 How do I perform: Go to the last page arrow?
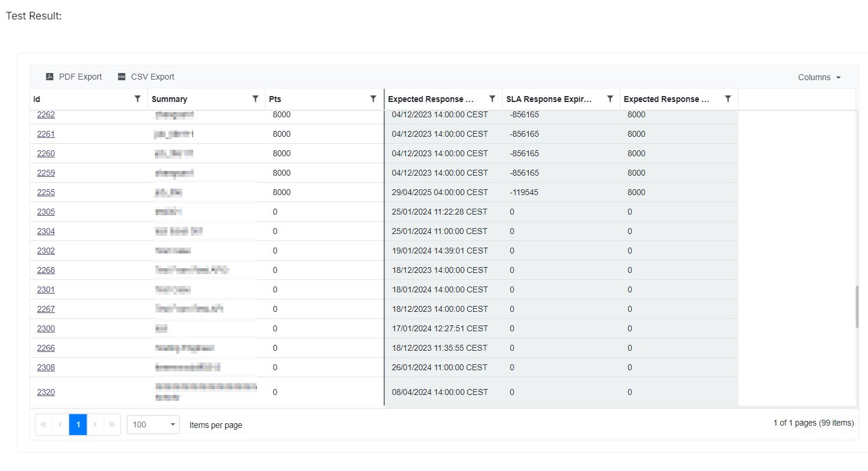112,424
